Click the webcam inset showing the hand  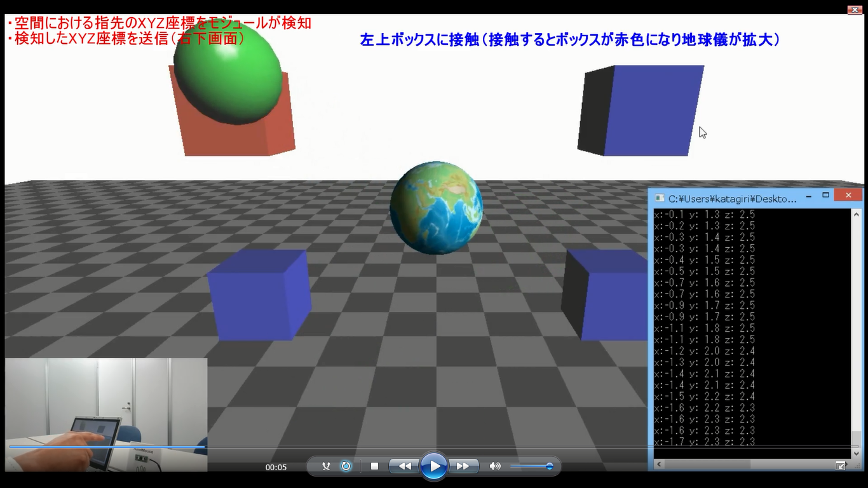(105, 414)
